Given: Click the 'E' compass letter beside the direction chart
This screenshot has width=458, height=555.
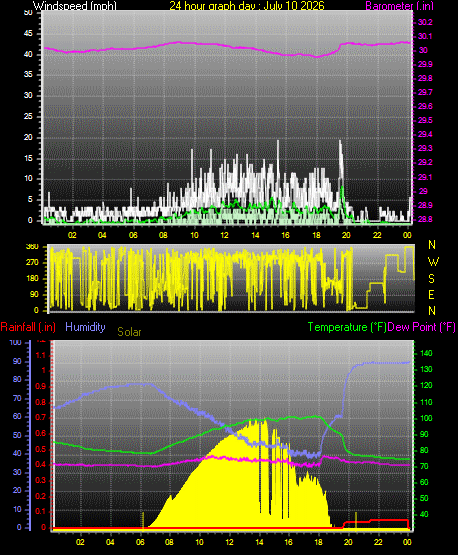Looking at the screenshot, I should tap(431, 295).
